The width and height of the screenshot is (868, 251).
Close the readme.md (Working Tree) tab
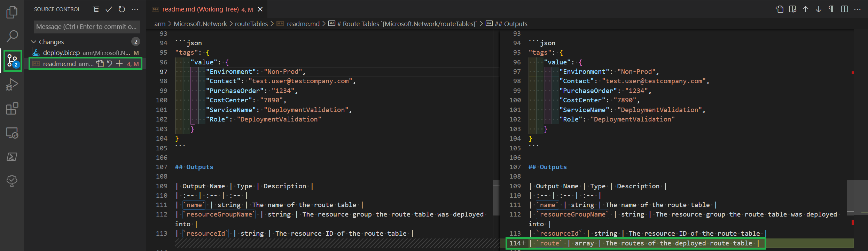point(260,9)
